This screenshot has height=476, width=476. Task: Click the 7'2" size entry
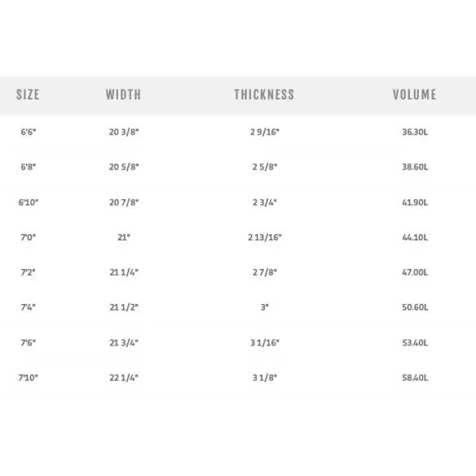[28, 272]
